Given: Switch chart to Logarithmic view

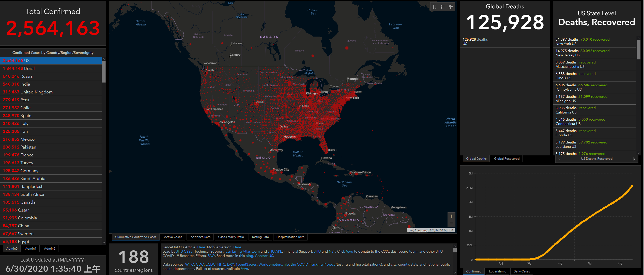Looking at the screenshot, I should pyautogui.click(x=497, y=271).
